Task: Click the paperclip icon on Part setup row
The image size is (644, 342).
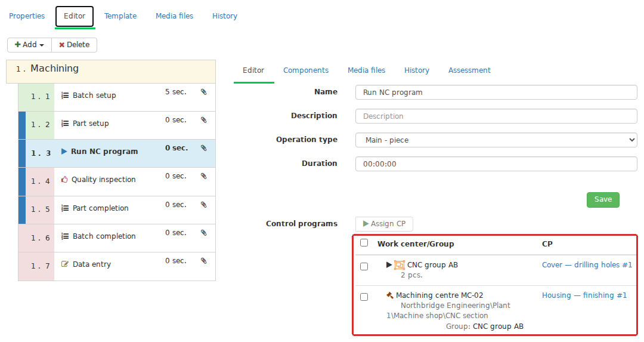Action: 204,120
